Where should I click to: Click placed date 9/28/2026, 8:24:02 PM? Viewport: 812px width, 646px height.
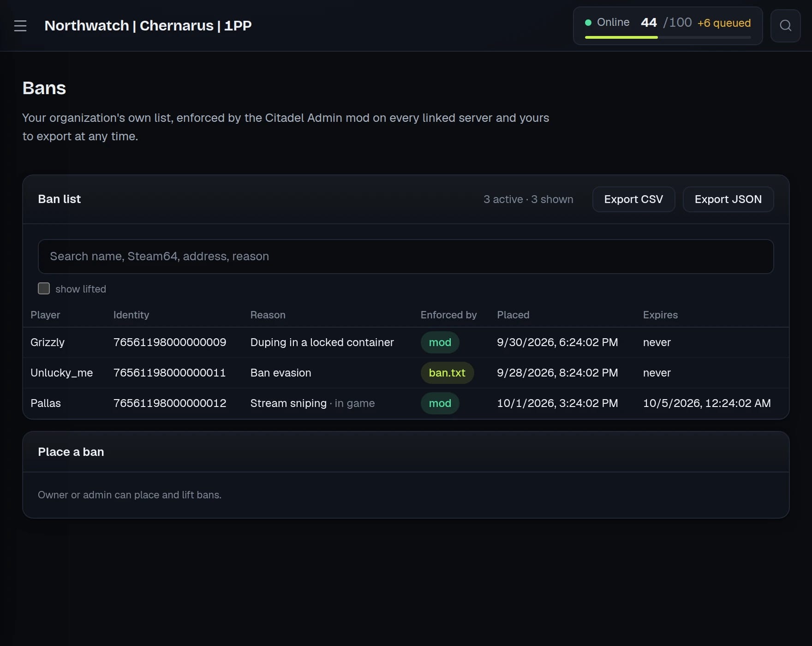(557, 373)
